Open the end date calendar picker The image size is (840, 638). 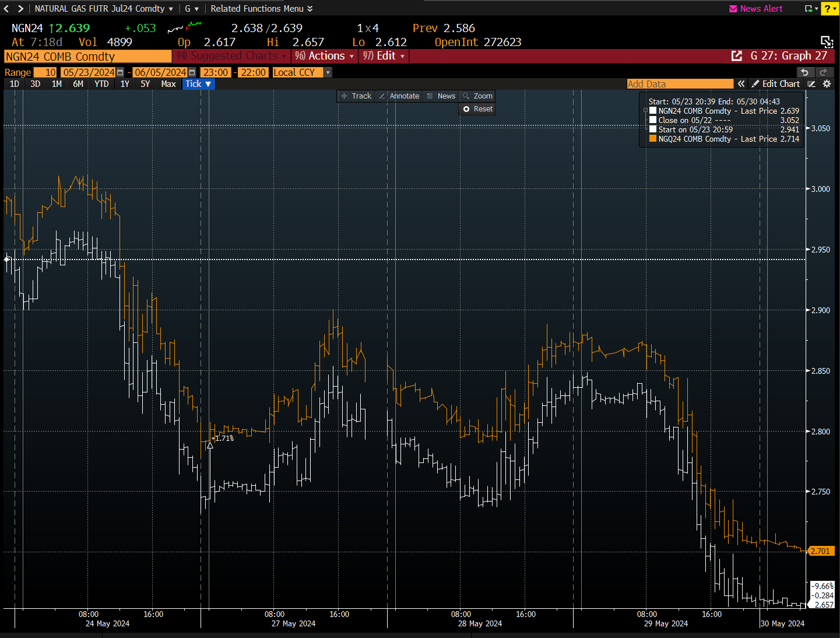click(x=192, y=72)
